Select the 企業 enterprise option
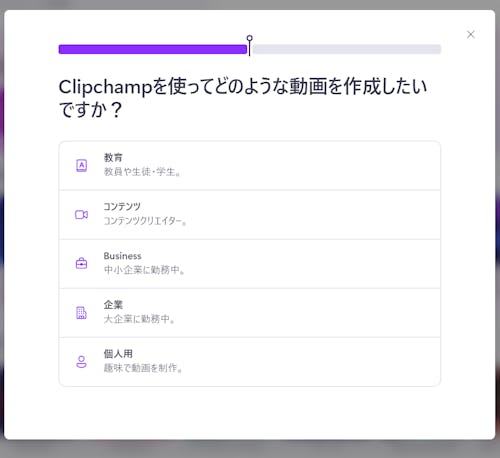Image resolution: width=500 pixels, height=458 pixels. coord(250,313)
